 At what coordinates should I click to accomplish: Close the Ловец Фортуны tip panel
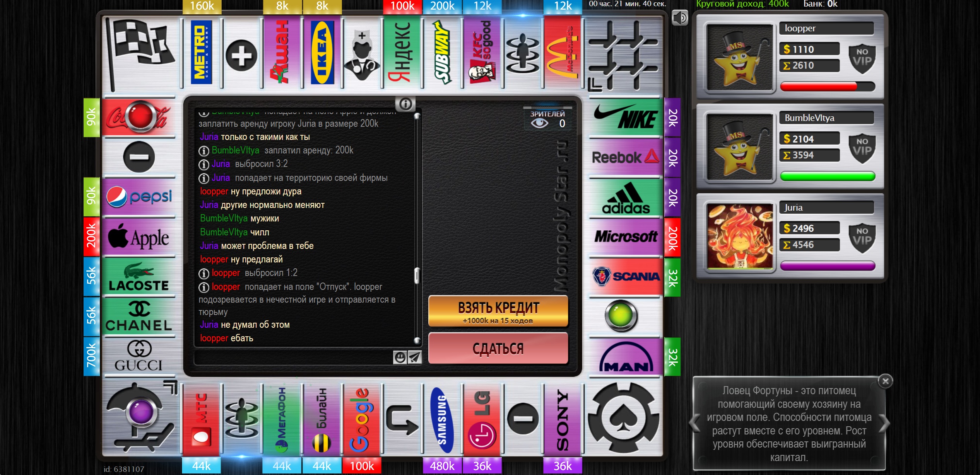pyautogui.click(x=885, y=381)
